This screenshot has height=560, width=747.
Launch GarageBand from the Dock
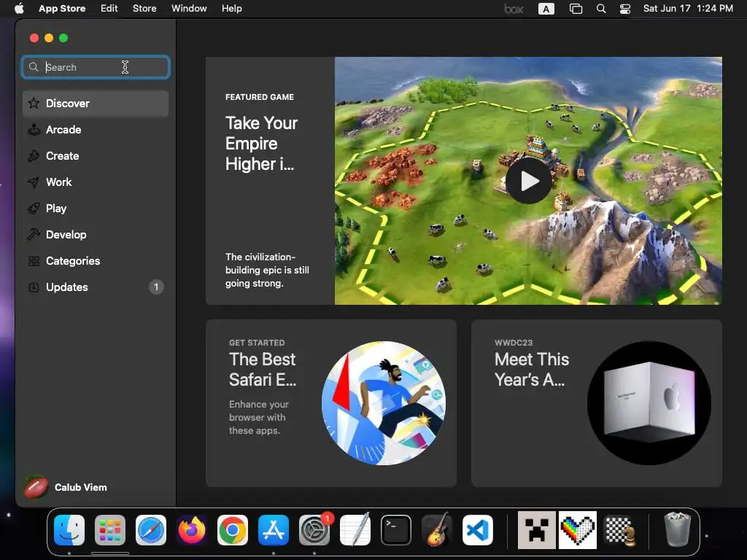point(437,530)
